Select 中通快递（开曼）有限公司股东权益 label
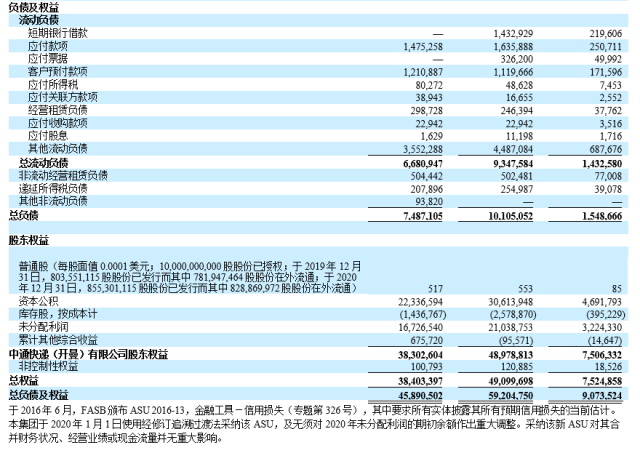Viewport: 640px width, 453px height. pos(89,355)
